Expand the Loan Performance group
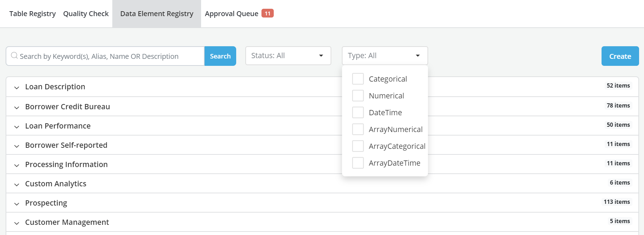Image resolution: width=644 pixels, height=235 pixels. tap(16, 126)
